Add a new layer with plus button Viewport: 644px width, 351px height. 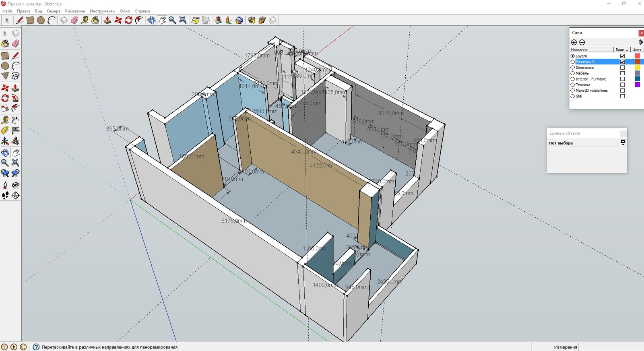[x=574, y=42]
